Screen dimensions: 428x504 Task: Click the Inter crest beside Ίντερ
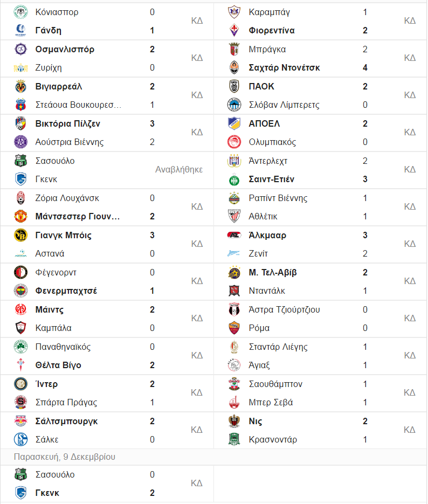tap(21, 384)
